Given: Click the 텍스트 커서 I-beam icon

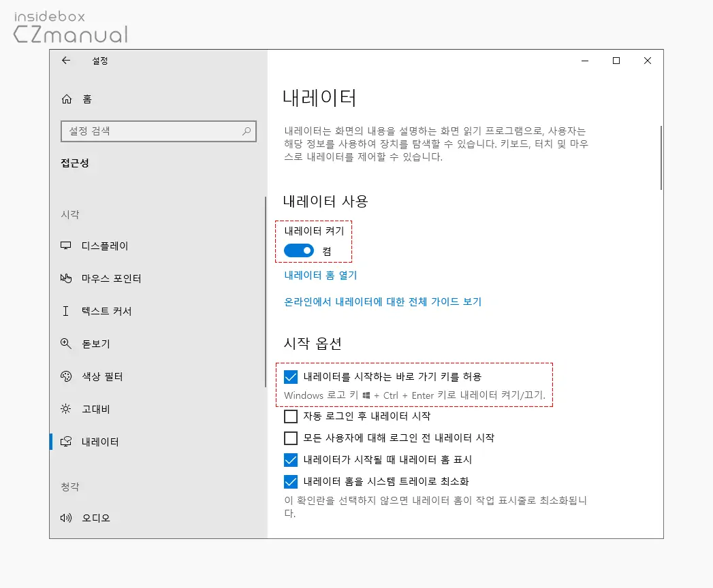Looking at the screenshot, I should [65, 311].
